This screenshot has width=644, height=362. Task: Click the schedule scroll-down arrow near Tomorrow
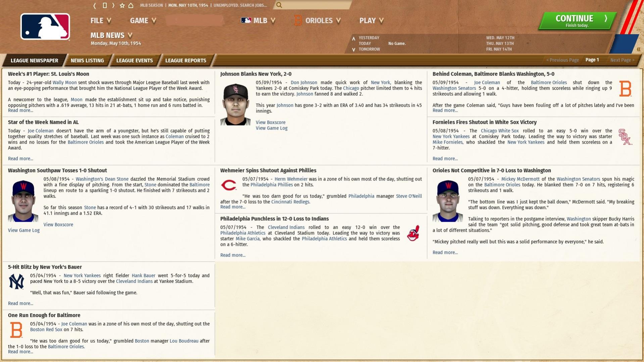[353, 49]
